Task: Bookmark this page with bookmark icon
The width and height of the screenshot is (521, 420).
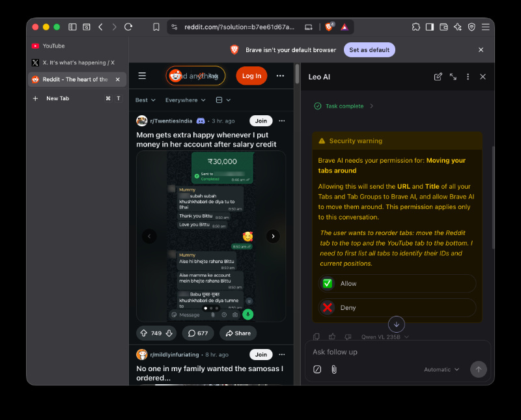Action: (x=156, y=27)
